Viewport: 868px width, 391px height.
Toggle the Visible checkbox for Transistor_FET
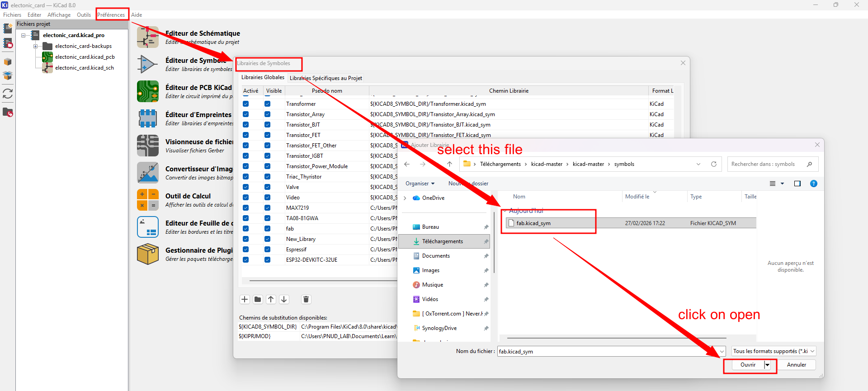[x=267, y=135]
